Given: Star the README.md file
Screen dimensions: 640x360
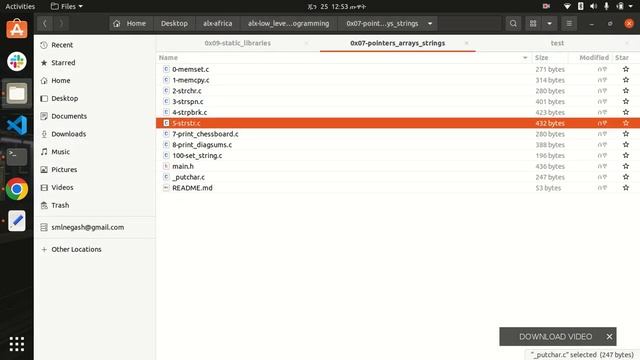Looking at the screenshot, I should coord(626,188).
